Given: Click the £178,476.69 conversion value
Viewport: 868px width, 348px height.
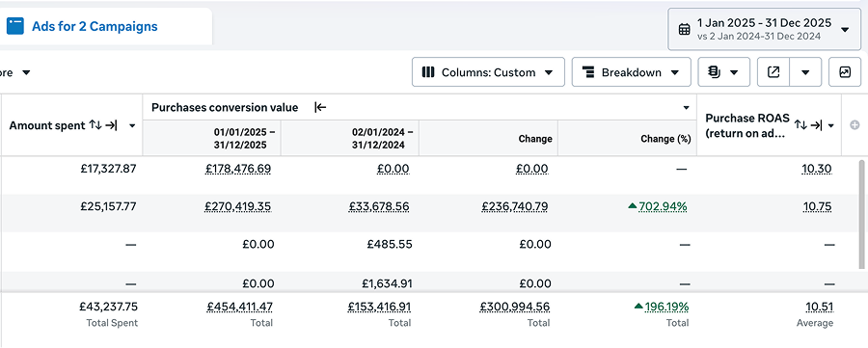Looking at the screenshot, I should [x=238, y=169].
